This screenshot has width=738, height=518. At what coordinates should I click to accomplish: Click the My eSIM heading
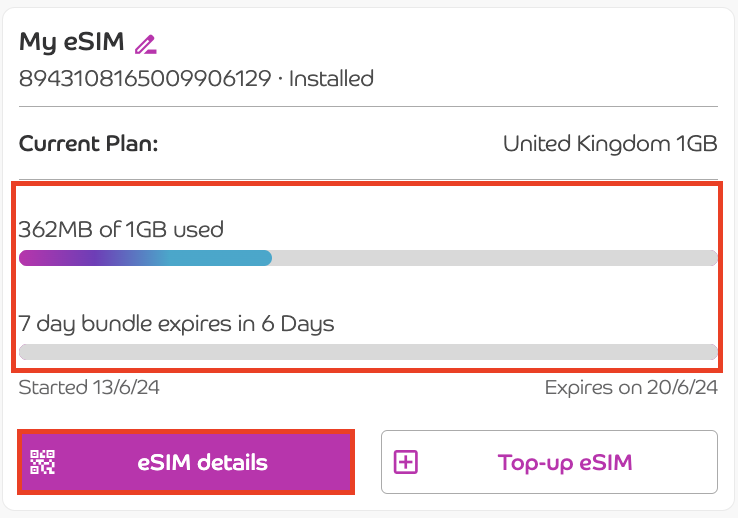pyautogui.click(x=72, y=42)
